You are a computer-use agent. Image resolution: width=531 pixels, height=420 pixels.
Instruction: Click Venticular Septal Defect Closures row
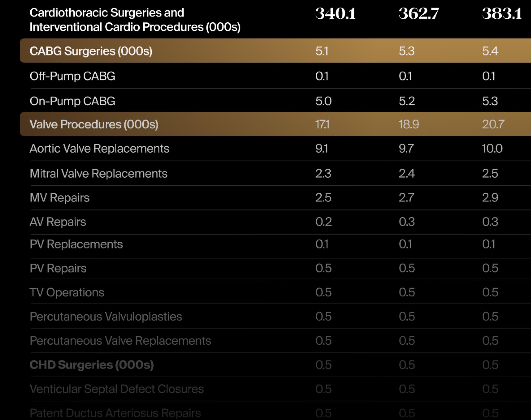(x=117, y=389)
